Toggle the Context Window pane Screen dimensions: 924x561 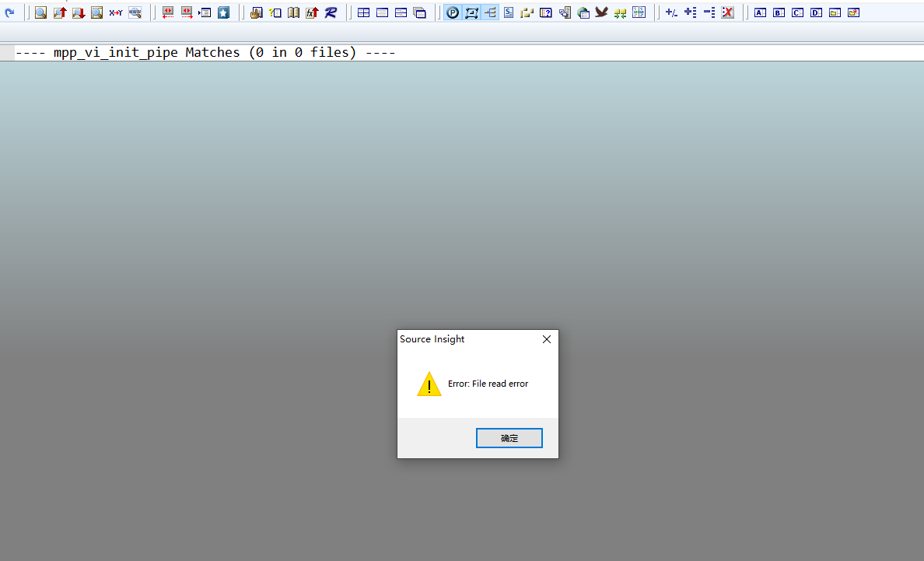tap(471, 12)
